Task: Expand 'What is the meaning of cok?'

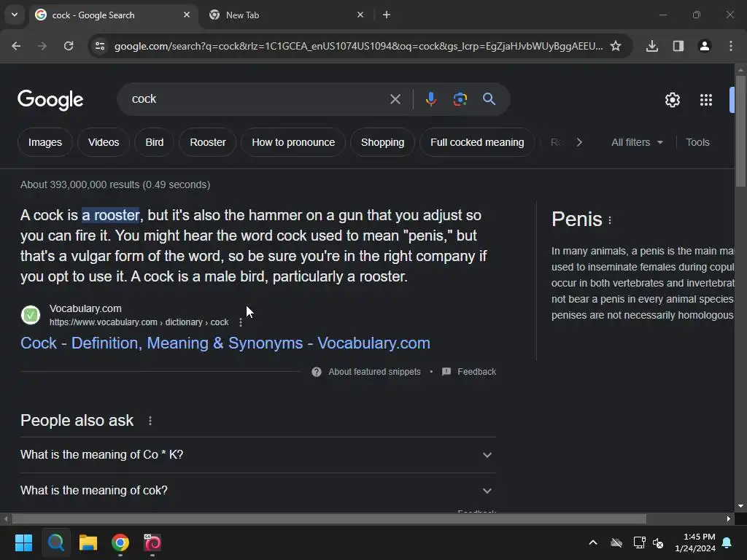Action: 258,491
